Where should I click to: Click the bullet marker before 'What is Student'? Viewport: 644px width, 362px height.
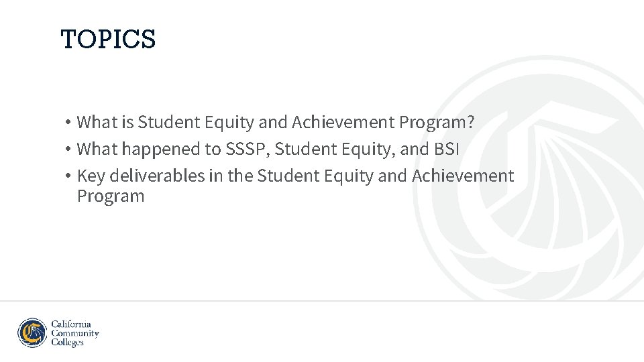(x=68, y=122)
